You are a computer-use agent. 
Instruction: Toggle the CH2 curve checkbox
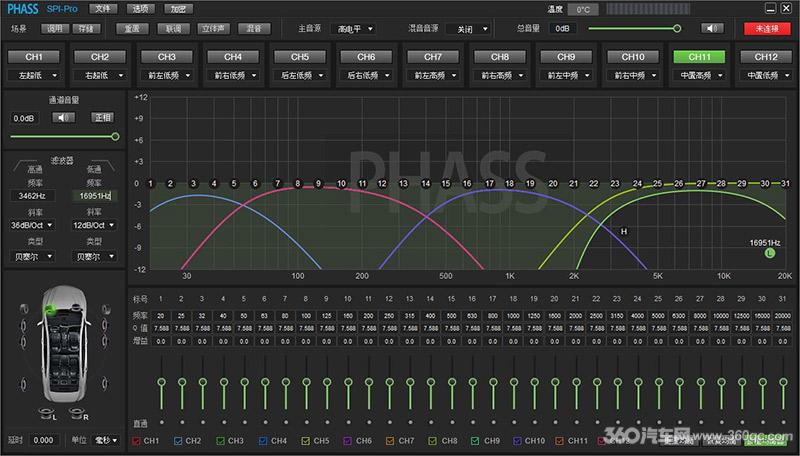coord(178,441)
